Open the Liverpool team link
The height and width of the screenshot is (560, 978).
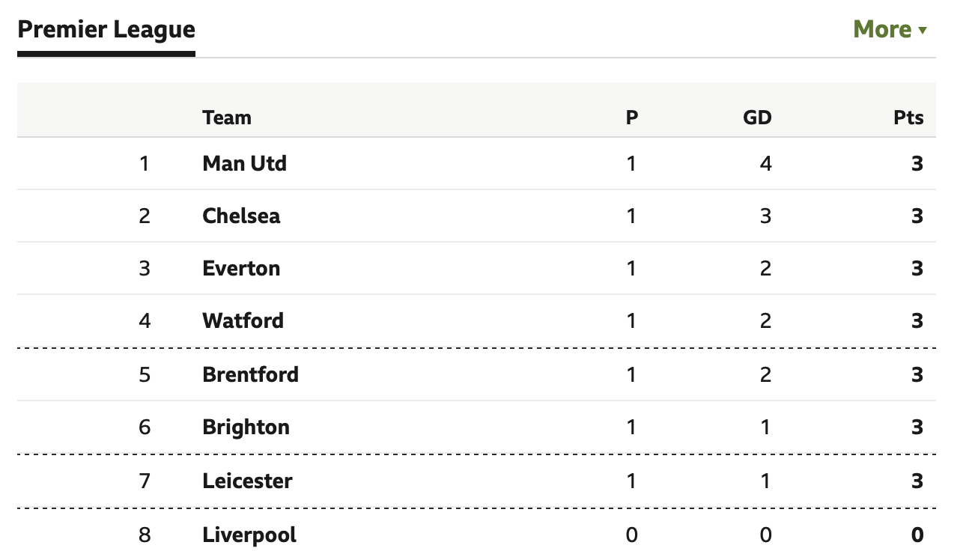click(249, 535)
